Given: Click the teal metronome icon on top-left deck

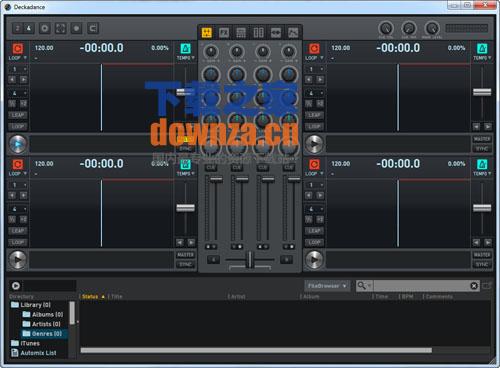Looking at the screenshot, I should click(186, 49).
